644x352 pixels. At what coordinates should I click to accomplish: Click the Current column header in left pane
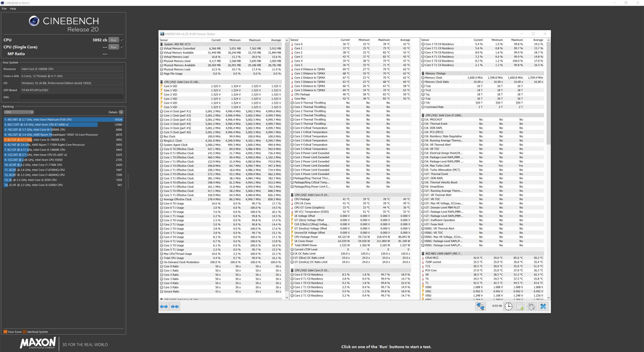pyautogui.click(x=216, y=40)
